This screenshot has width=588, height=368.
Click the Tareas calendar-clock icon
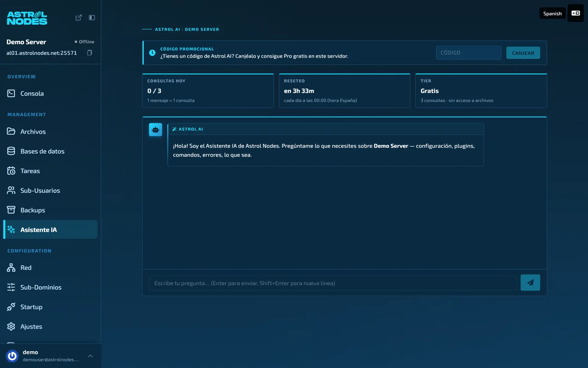11,171
